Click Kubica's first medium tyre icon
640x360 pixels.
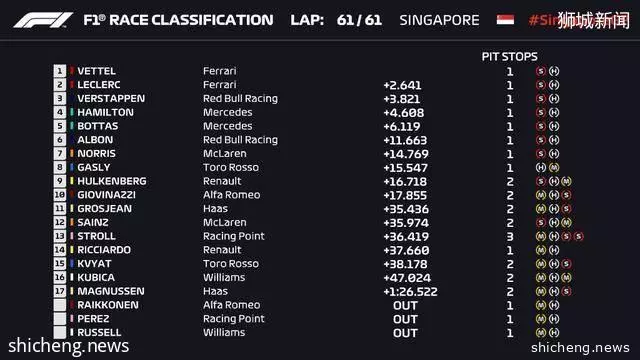pos(541,278)
